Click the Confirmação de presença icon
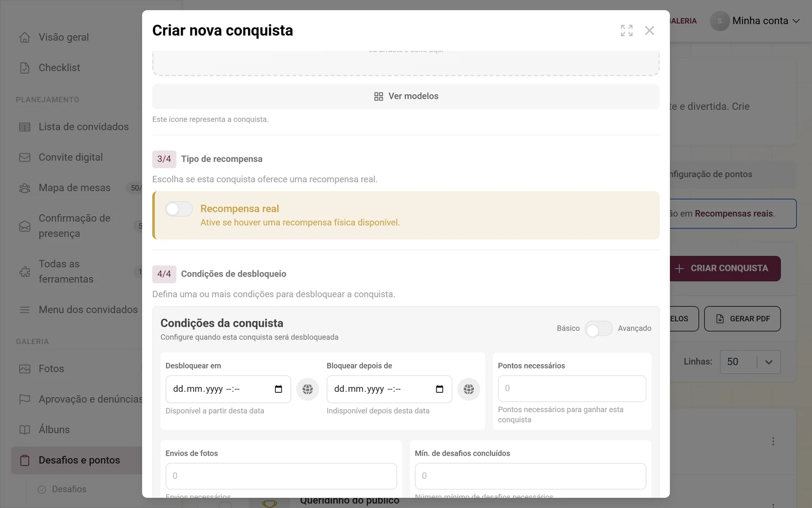The image size is (812, 508). point(25,226)
